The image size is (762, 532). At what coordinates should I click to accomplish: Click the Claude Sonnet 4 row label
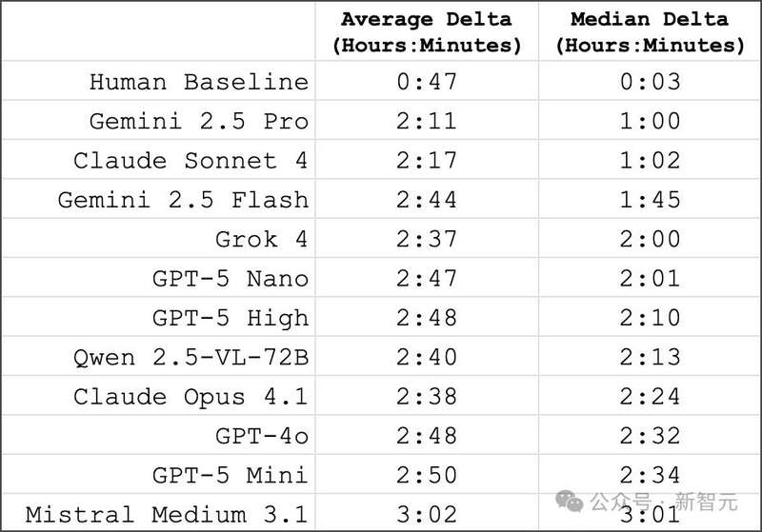190,161
